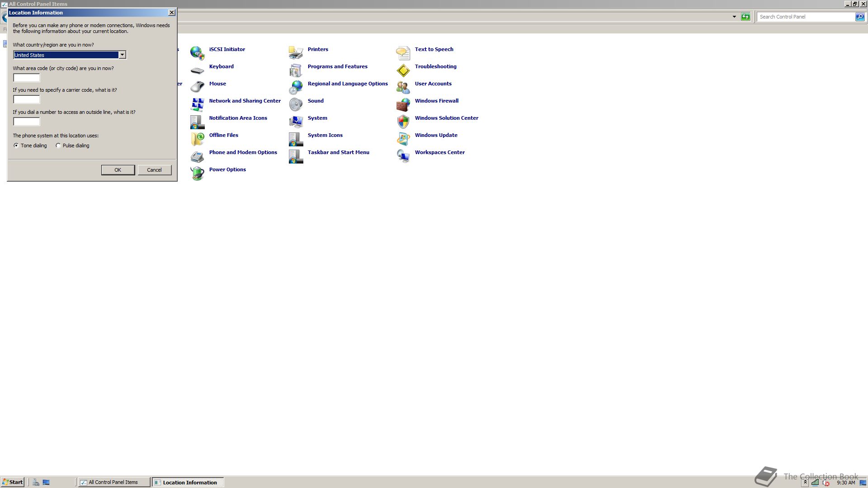Open the Offline Files icon
Image resolution: width=868 pixels, height=488 pixels.
point(197,139)
